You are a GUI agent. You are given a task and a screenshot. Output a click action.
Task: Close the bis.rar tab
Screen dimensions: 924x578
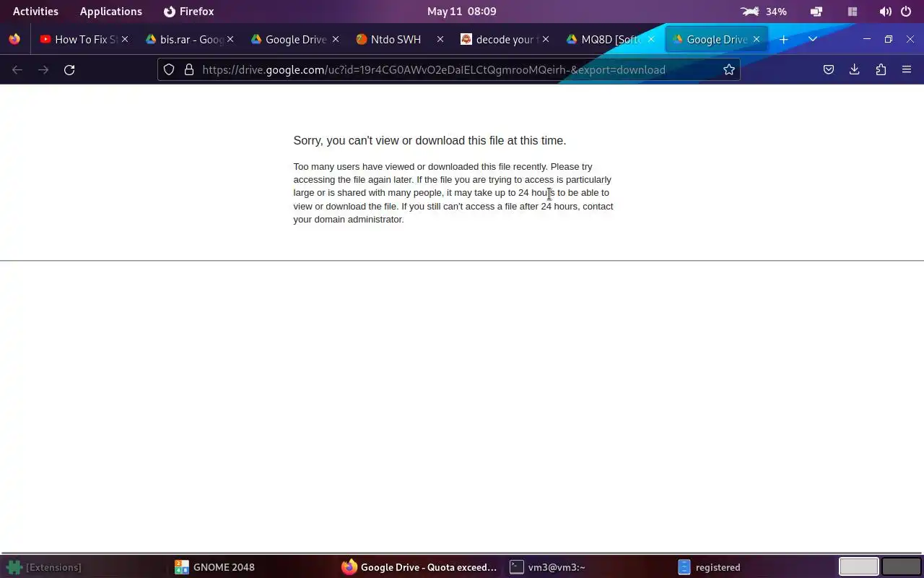(x=230, y=40)
